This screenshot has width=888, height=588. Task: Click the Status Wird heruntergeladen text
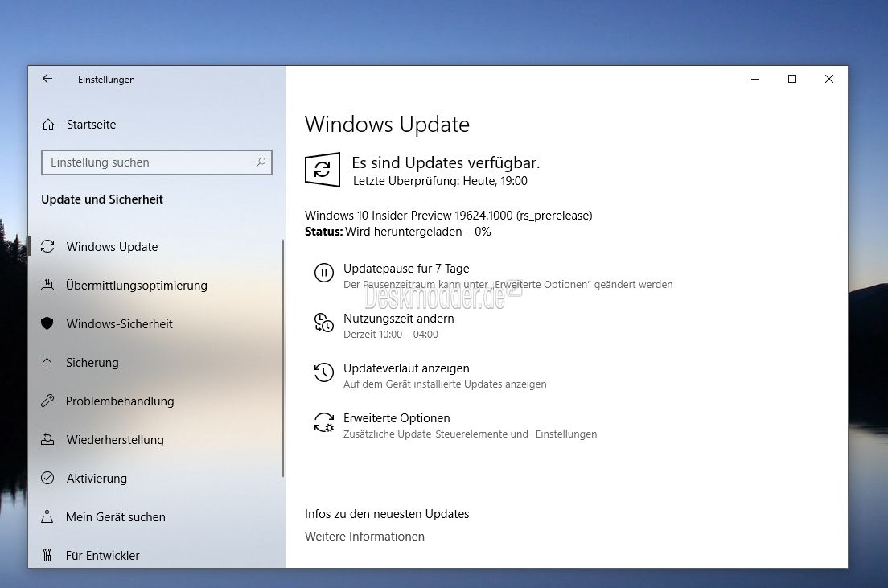point(397,232)
